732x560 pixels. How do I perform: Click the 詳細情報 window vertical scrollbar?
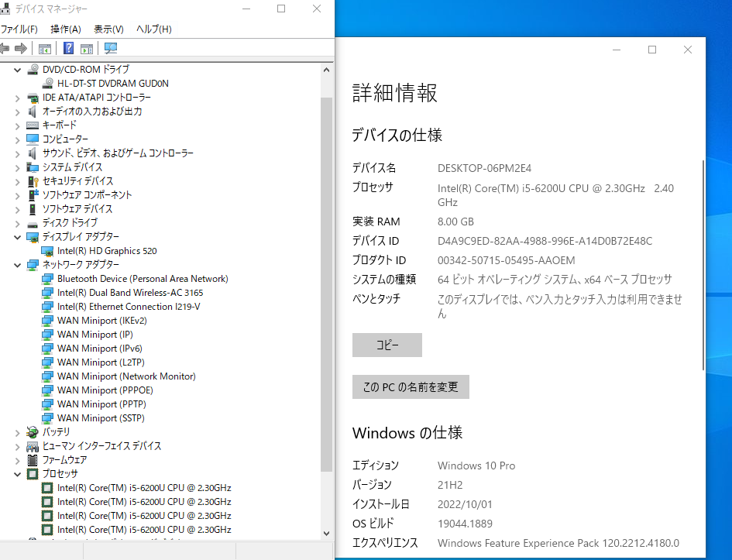coord(703,265)
